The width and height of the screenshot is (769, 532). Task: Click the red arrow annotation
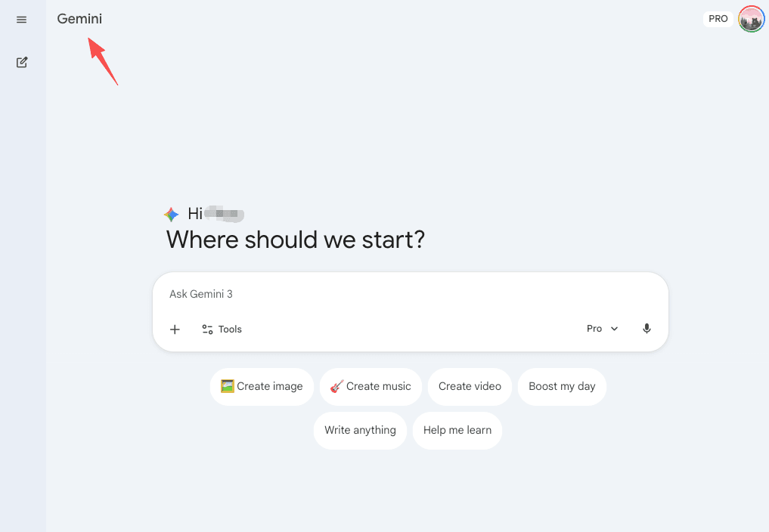pyautogui.click(x=104, y=60)
